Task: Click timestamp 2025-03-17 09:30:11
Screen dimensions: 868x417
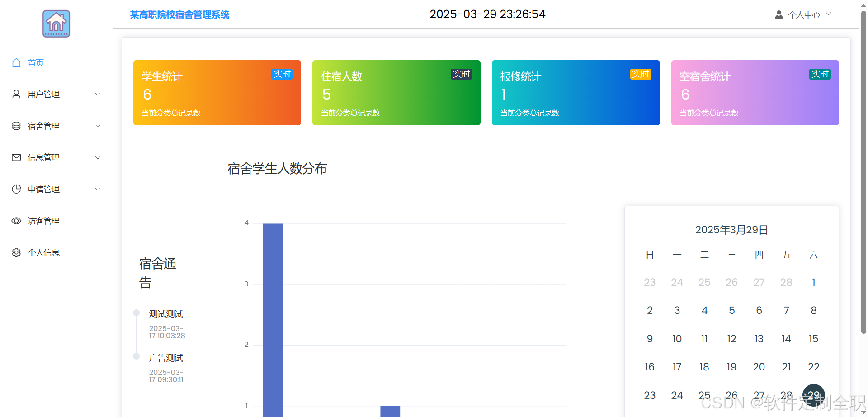Action: [166, 376]
